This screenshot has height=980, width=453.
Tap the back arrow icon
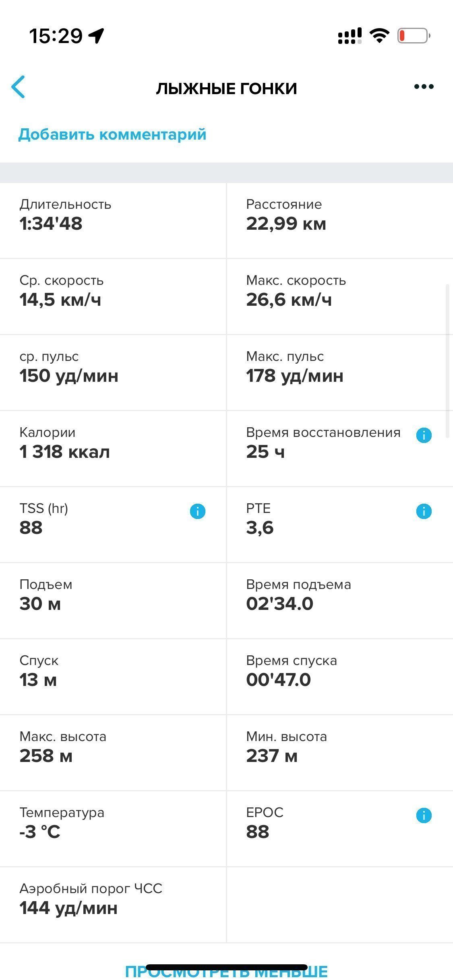tap(19, 86)
